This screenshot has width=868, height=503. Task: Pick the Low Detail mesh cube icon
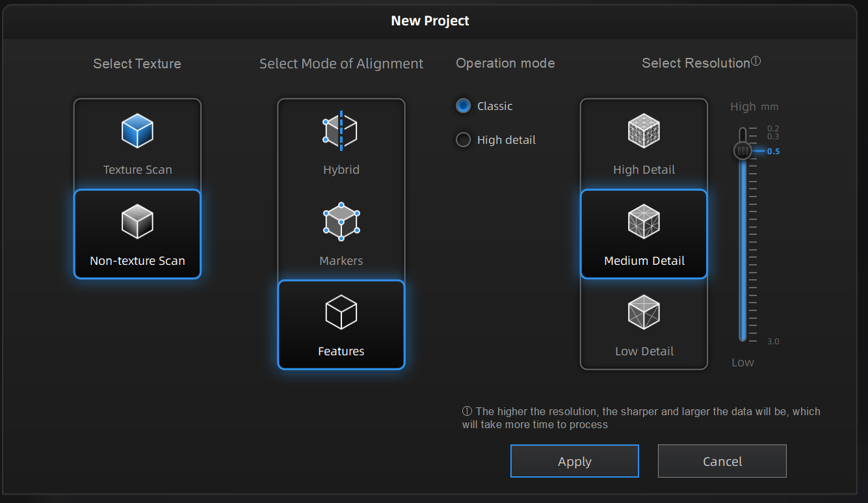coord(644,312)
